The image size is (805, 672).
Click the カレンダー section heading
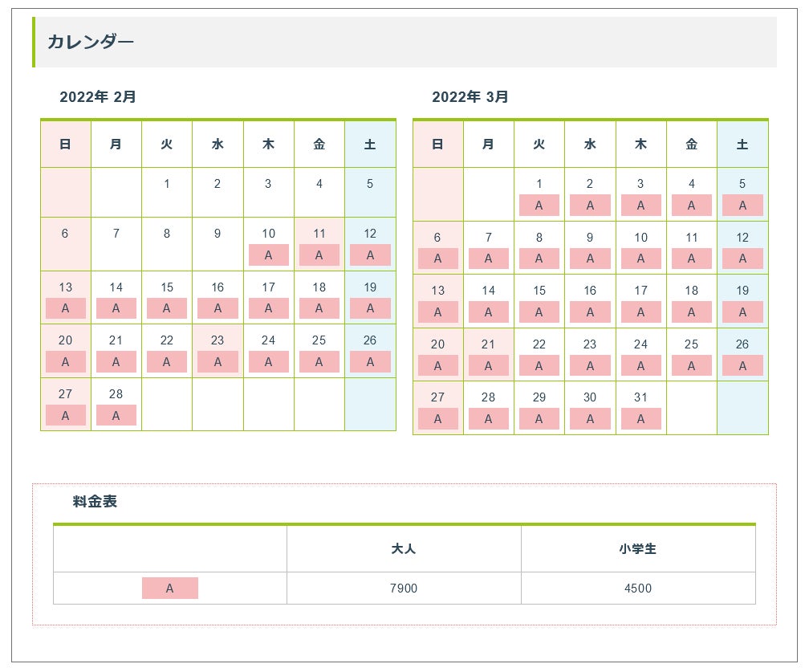click(91, 42)
